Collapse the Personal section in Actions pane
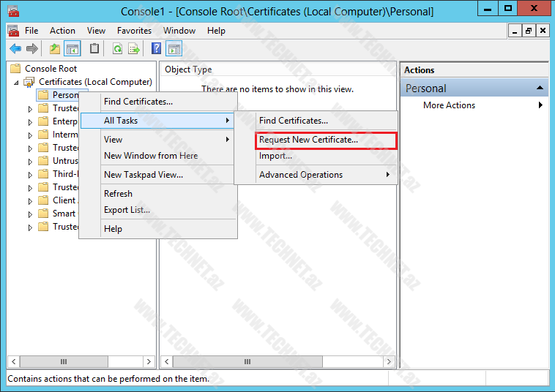This screenshot has width=555, height=392. 540,88
